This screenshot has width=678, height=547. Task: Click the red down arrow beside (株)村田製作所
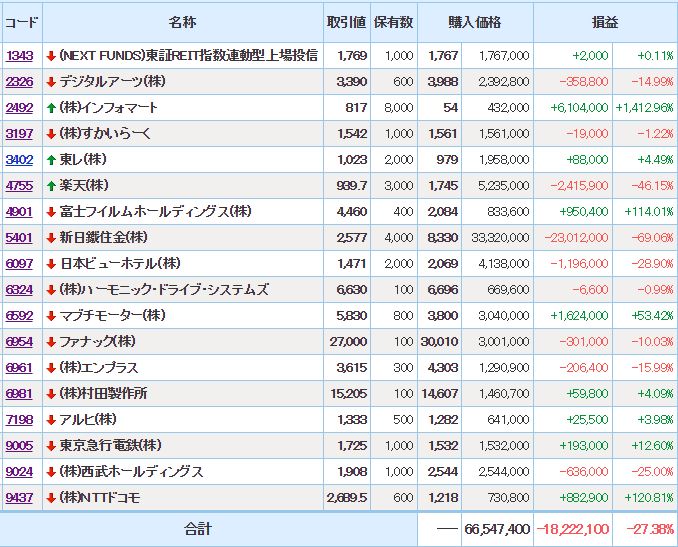pyautogui.click(x=51, y=394)
